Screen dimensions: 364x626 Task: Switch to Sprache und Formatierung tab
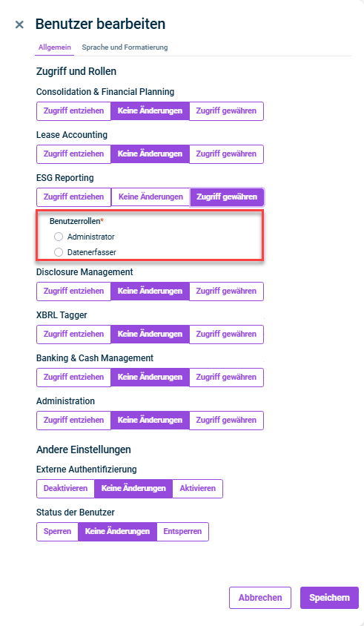click(125, 47)
